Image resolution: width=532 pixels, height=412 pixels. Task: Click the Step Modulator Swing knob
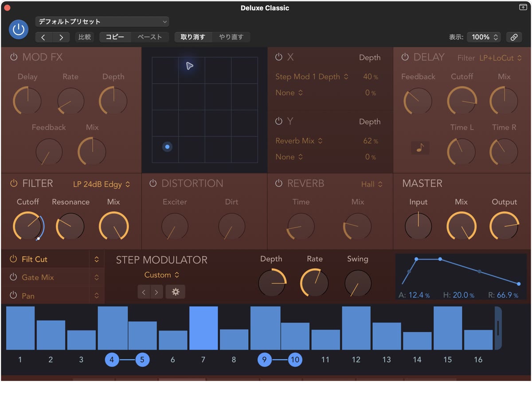358,284
